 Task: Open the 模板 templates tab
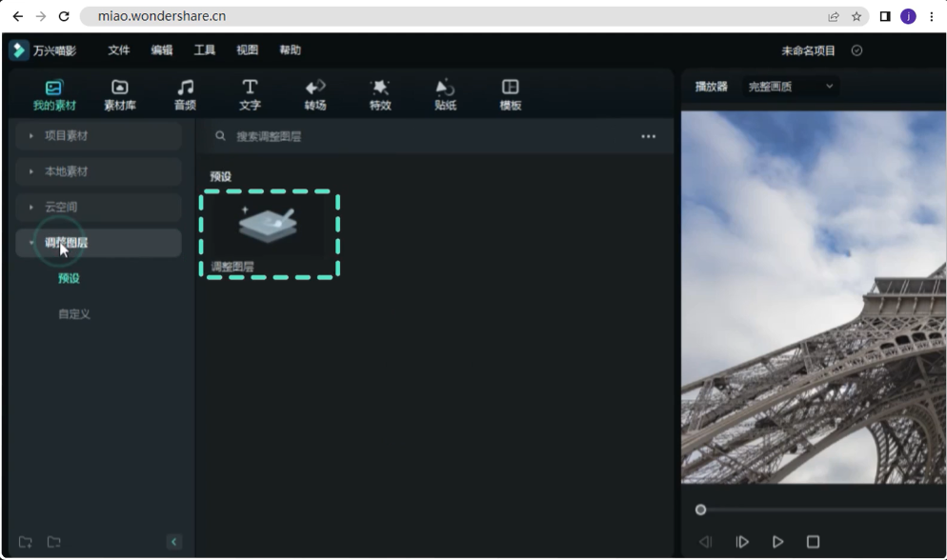coord(511,95)
